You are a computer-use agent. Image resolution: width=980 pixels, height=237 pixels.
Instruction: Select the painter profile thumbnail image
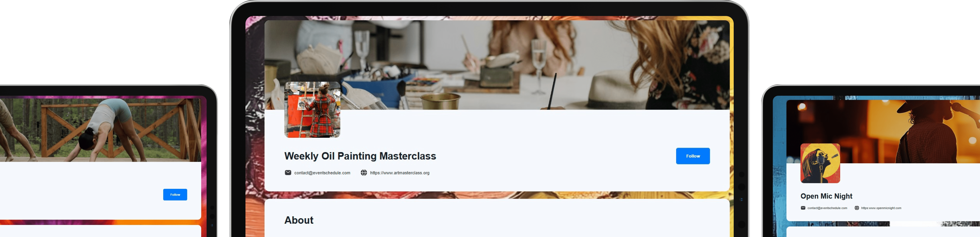click(x=312, y=109)
